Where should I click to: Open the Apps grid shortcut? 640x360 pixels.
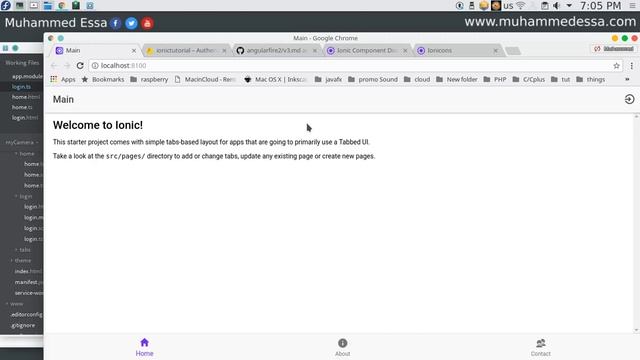point(63,79)
